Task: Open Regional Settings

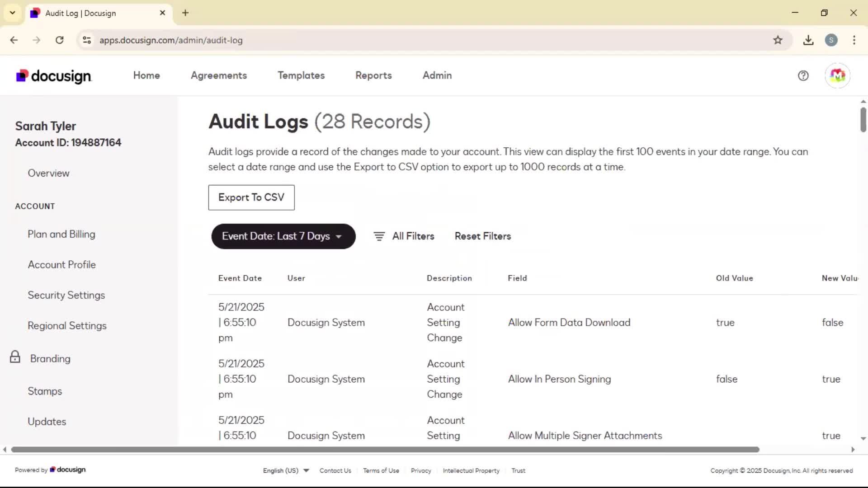Action: coord(67,325)
